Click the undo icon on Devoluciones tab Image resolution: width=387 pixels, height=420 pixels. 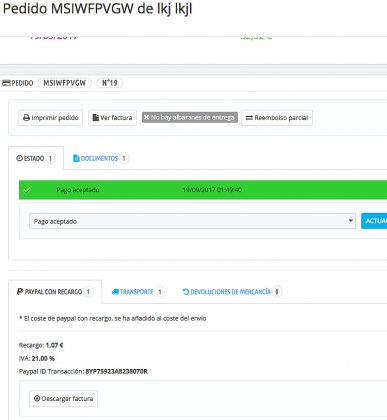[186, 292]
